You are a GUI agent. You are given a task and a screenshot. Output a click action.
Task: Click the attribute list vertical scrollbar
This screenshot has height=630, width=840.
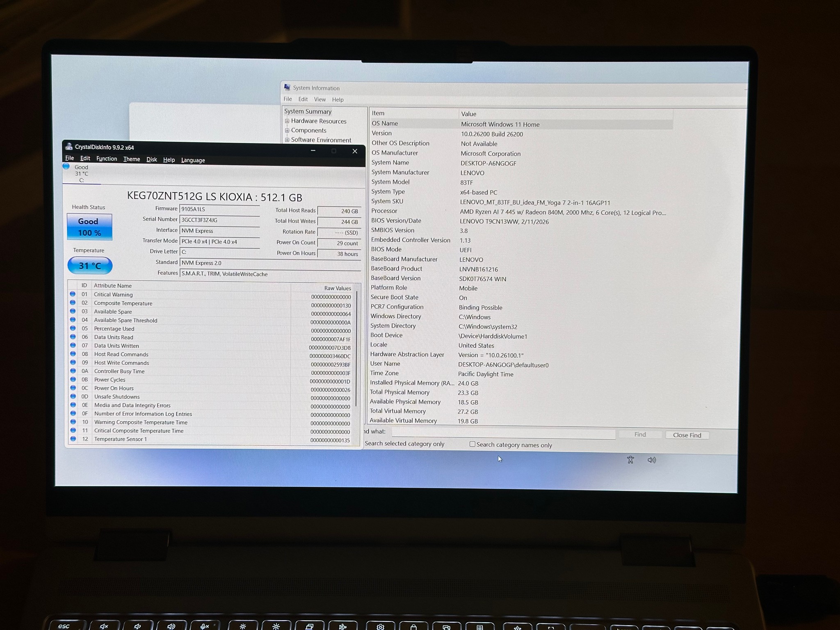(x=357, y=349)
